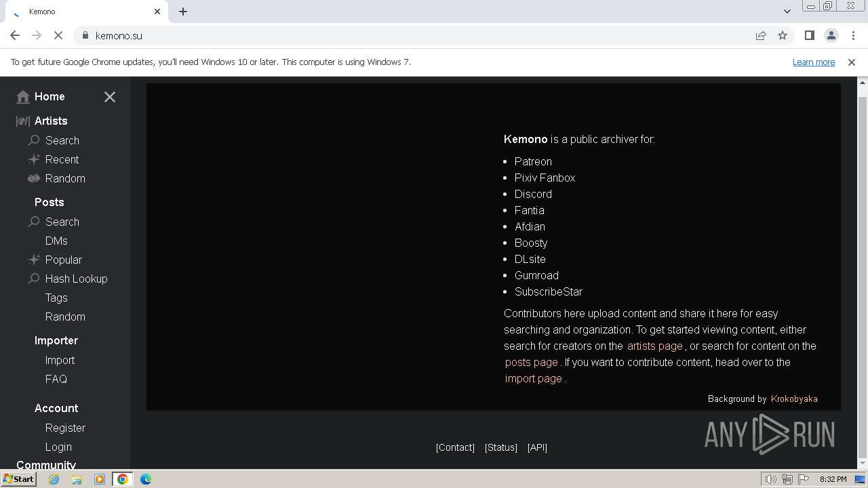Open File Explorer from the taskbar

[x=77, y=479]
